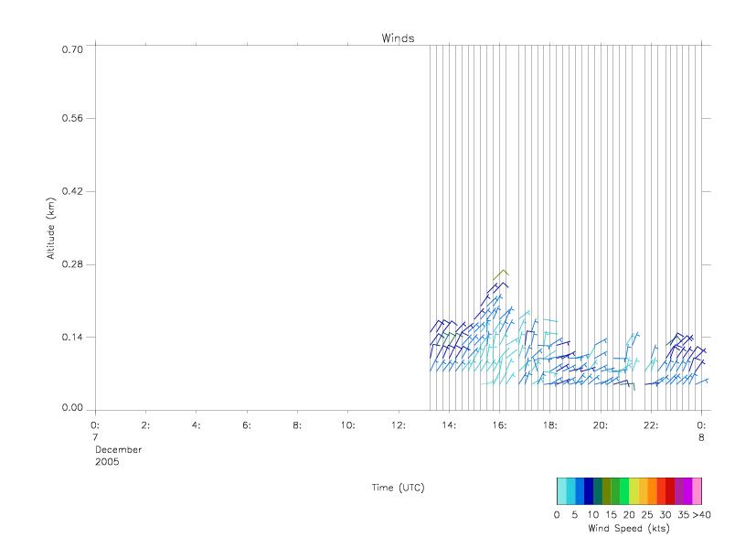
Task: Click the 10: time tick label
Action: [x=347, y=425]
